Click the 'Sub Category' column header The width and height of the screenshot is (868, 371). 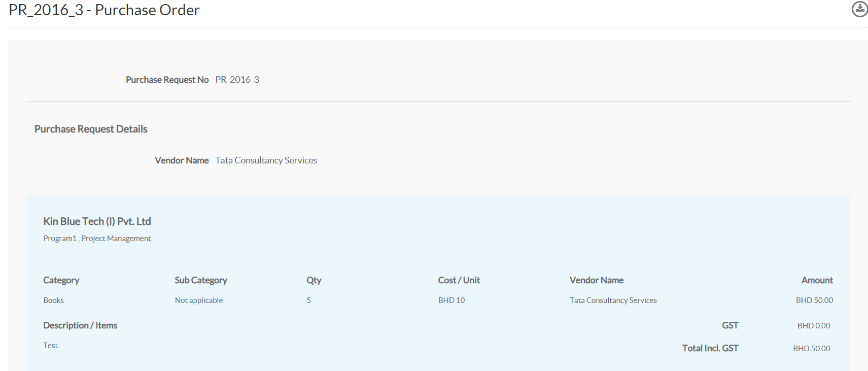201,280
